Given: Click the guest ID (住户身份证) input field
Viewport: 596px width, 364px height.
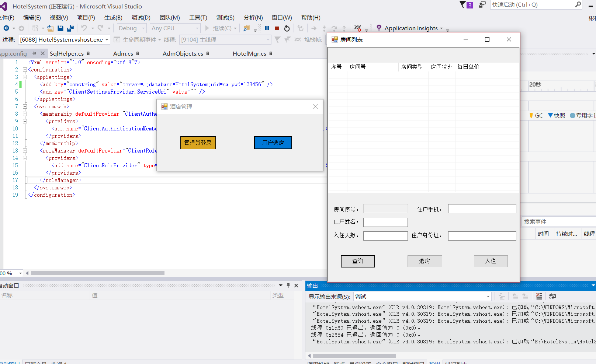Looking at the screenshot, I should 482,236.
